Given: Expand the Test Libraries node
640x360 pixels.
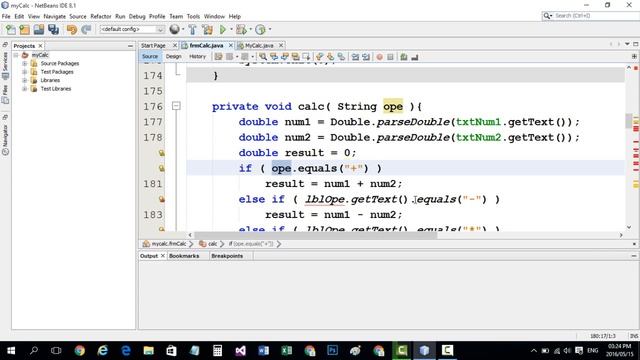Looking at the screenshot, I should tap(24, 89).
